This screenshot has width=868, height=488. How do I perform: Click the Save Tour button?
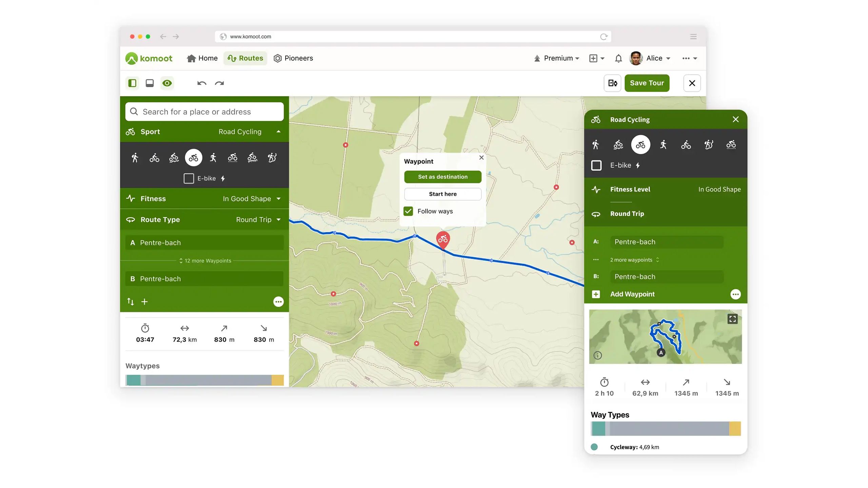pos(647,83)
